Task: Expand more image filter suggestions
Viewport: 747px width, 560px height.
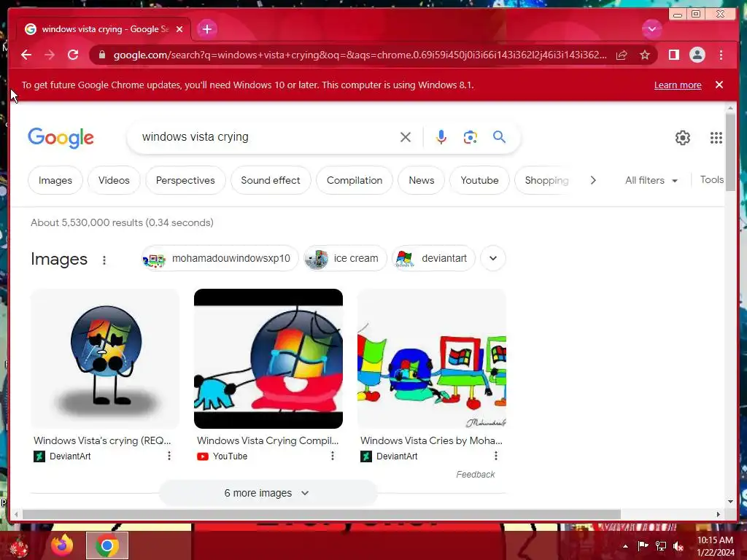Action: 493,258
